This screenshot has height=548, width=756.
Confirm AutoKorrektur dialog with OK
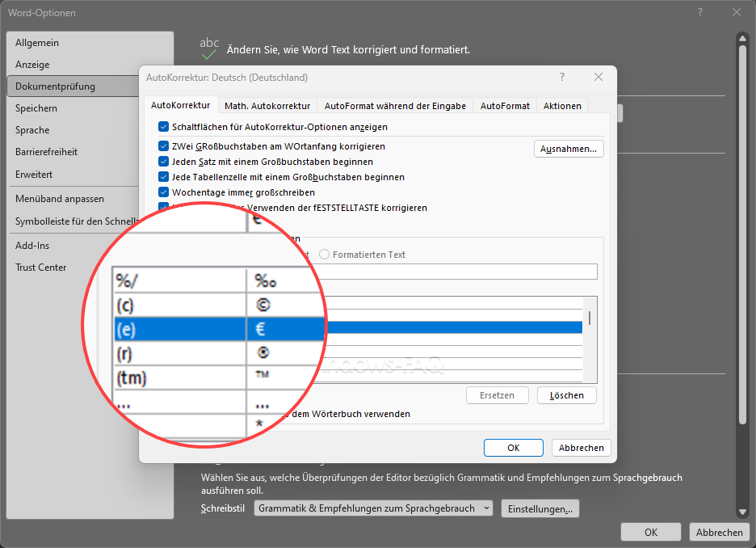tap(514, 448)
